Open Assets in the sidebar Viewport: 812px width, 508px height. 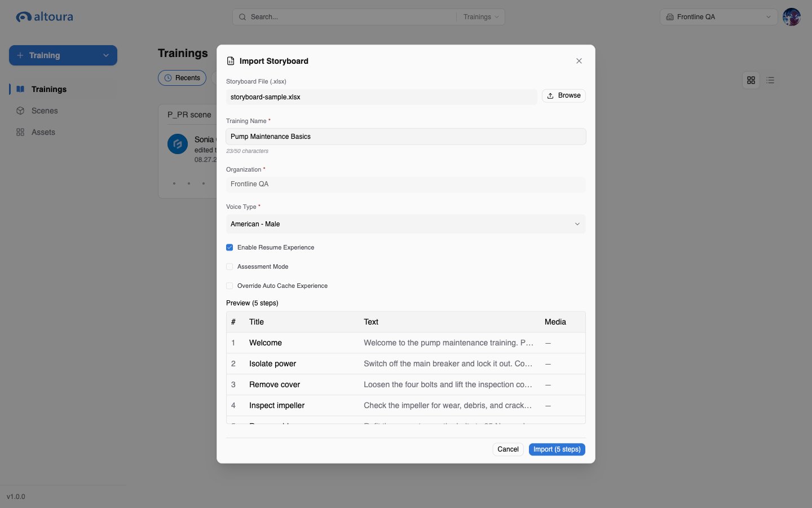pyautogui.click(x=63, y=132)
